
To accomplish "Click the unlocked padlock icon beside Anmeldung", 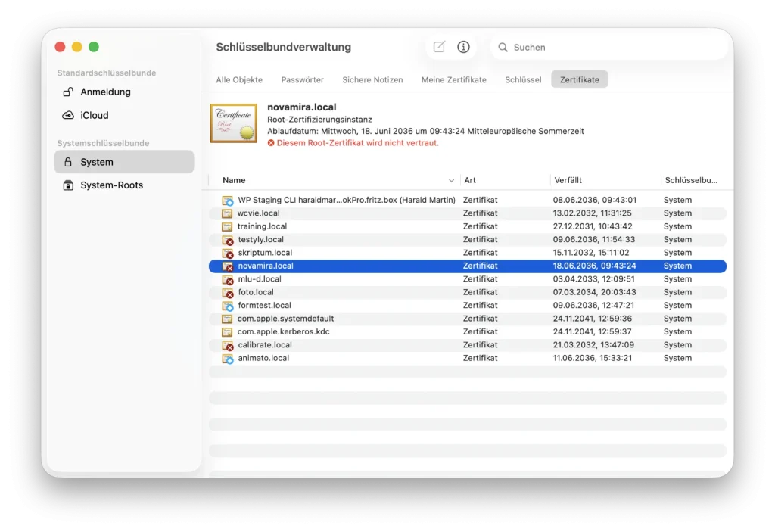I will (x=68, y=92).
